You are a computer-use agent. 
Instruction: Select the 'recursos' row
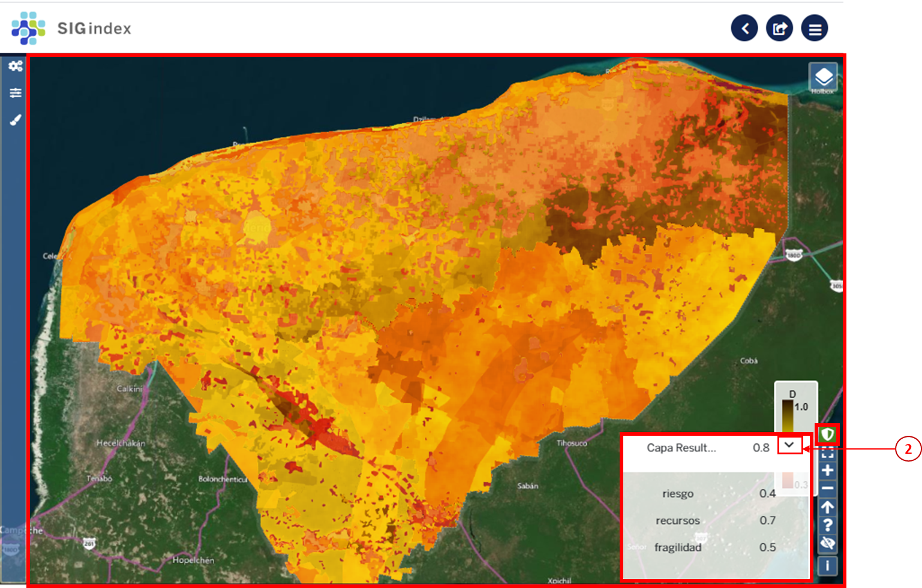point(717,520)
